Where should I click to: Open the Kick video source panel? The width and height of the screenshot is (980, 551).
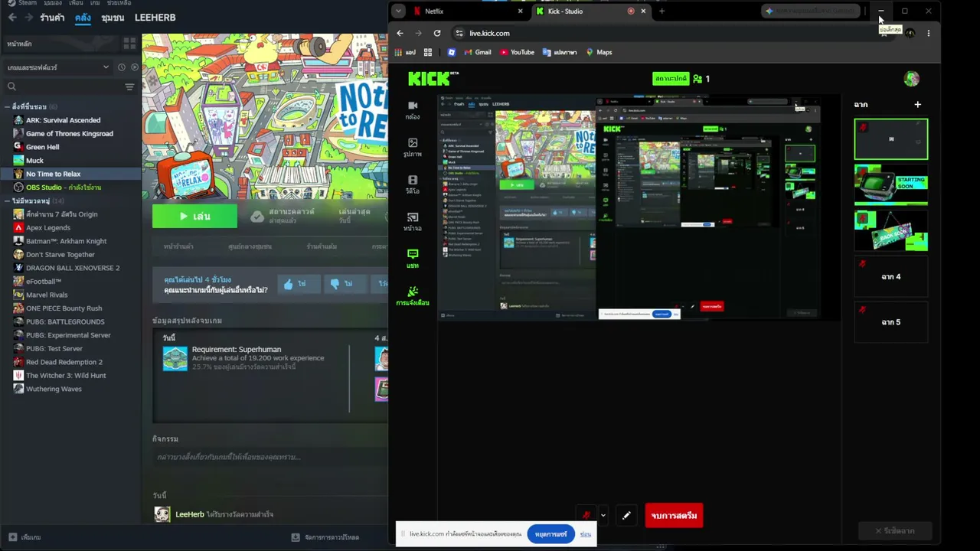[x=413, y=184]
